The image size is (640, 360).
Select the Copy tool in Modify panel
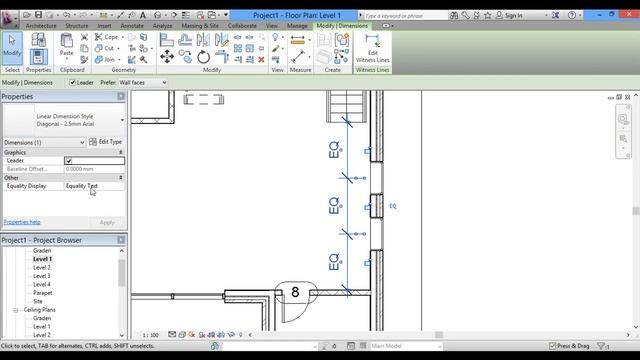(x=185, y=57)
